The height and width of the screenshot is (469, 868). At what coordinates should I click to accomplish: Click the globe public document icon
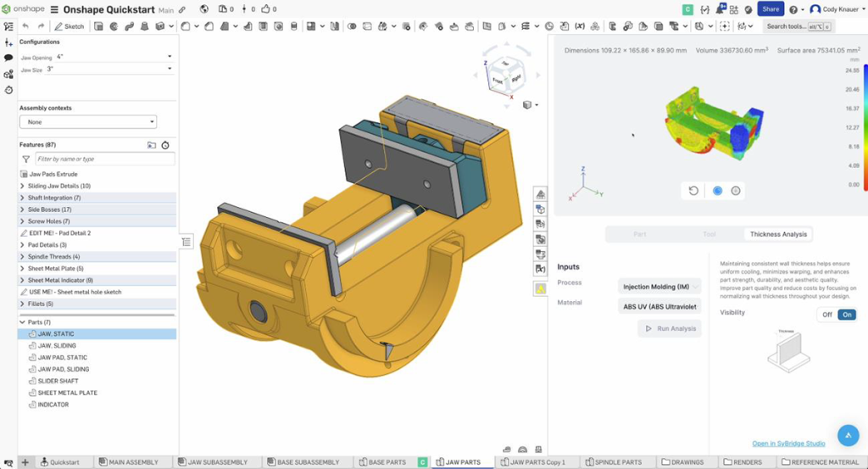(x=204, y=8)
